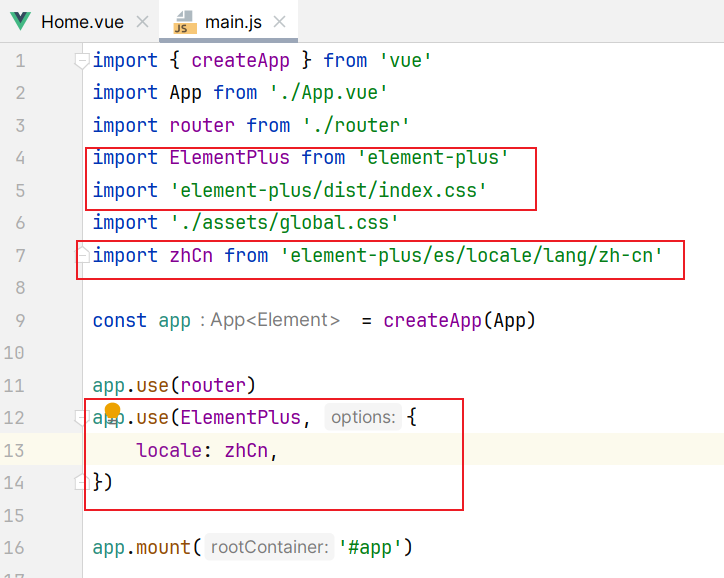724x578 pixels.
Task: Click './assets/global.css' string on line 6
Action: pos(284,223)
